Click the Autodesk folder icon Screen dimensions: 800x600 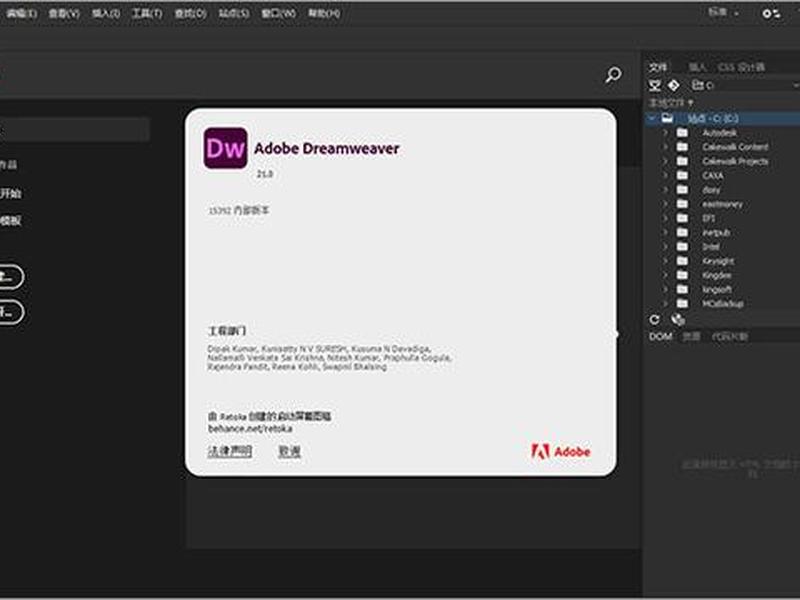(682, 133)
